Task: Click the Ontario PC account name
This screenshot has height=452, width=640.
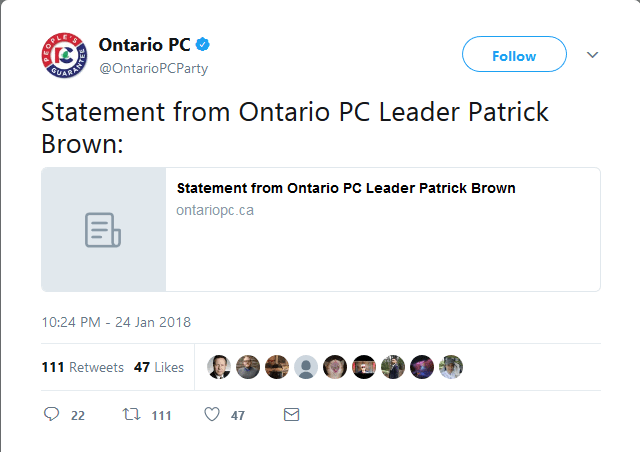Action: [143, 45]
